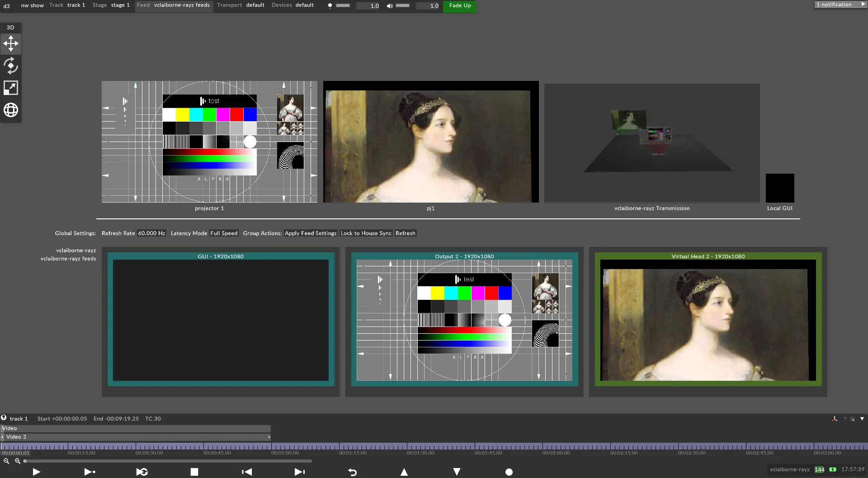
Task: Open the d3 menu
Action: [x=6, y=6]
